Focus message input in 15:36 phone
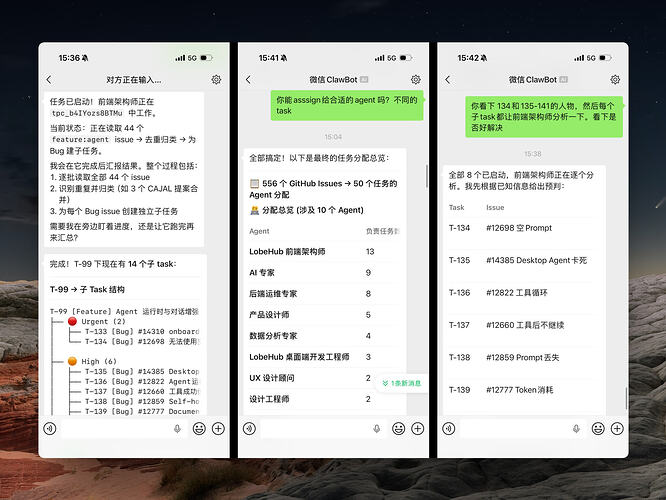 124,429
